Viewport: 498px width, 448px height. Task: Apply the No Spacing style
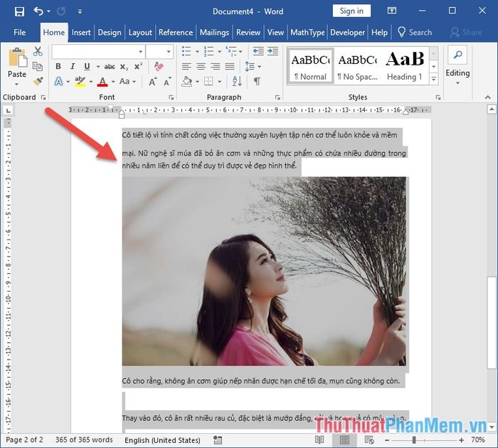357,66
